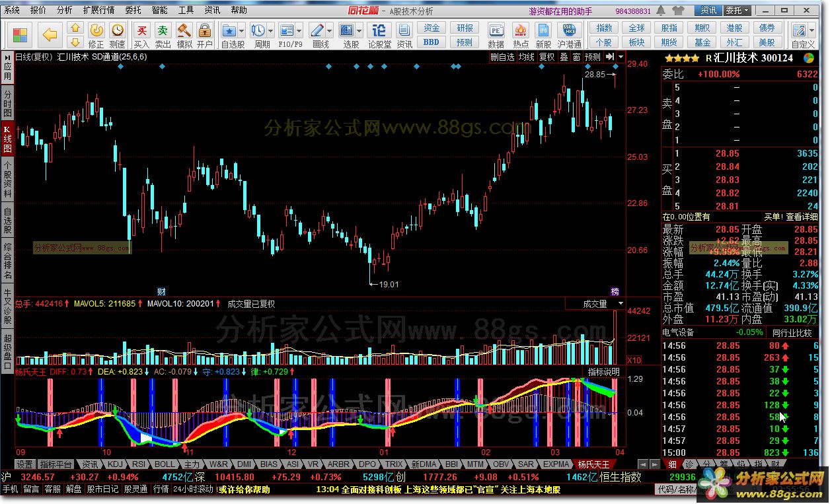This screenshot has width=830, height=504.
Task: Go back with the yellow arrow icon
Action: (x=50, y=34)
